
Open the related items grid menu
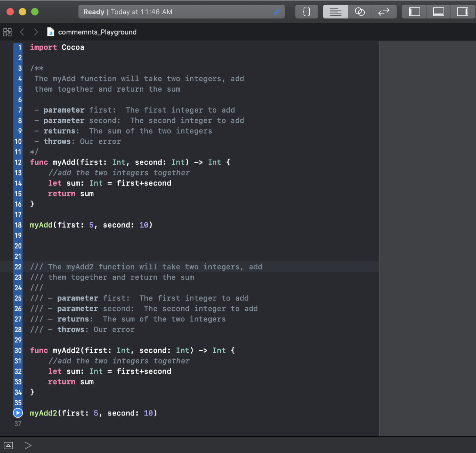[x=7, y=32]
